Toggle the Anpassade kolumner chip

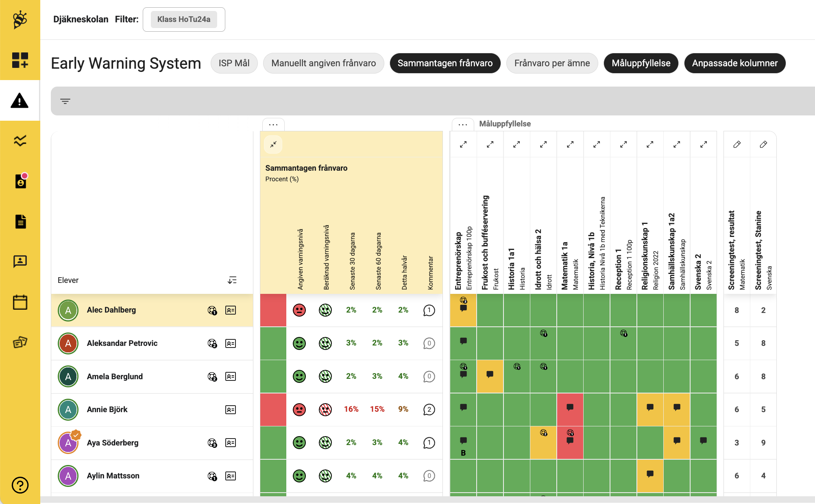click(x=734, y=63)
